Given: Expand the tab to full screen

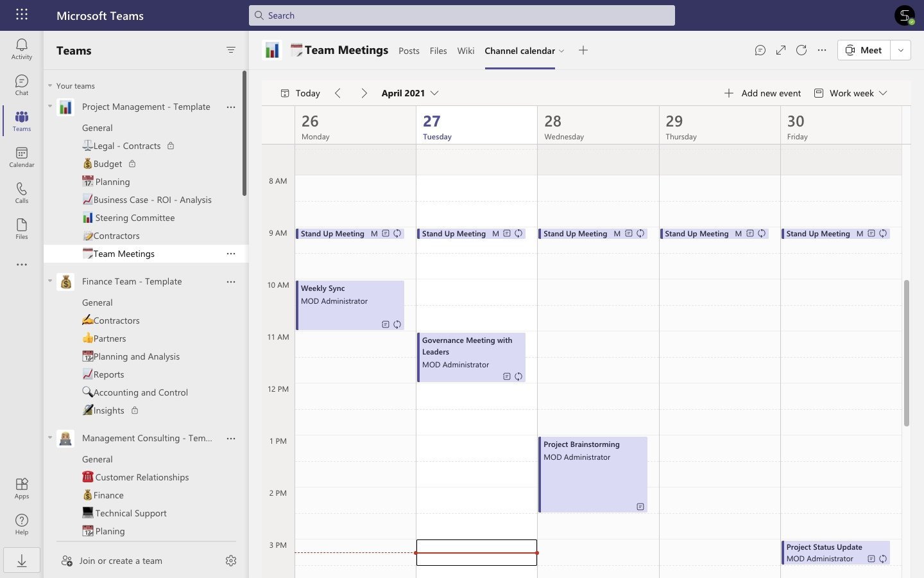Looking at the screenshot, I should [x=781, y=50].
